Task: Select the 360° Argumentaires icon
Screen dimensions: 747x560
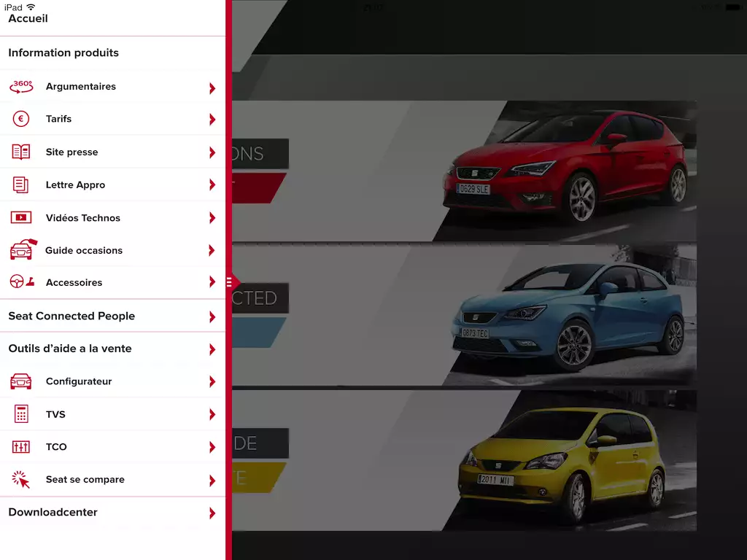Action: pyautogui.click(x=20, y=86)
